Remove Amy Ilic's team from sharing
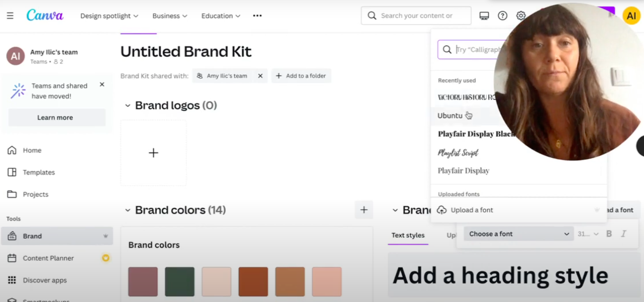Screen dimensions: 644x302 tap(260, 76)
